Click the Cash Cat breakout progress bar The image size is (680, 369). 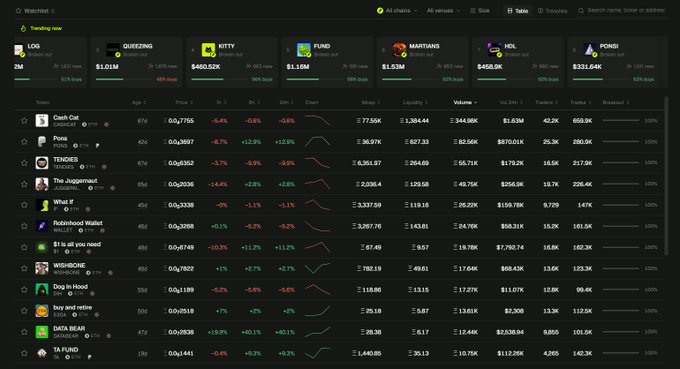(x=621, y=121)
